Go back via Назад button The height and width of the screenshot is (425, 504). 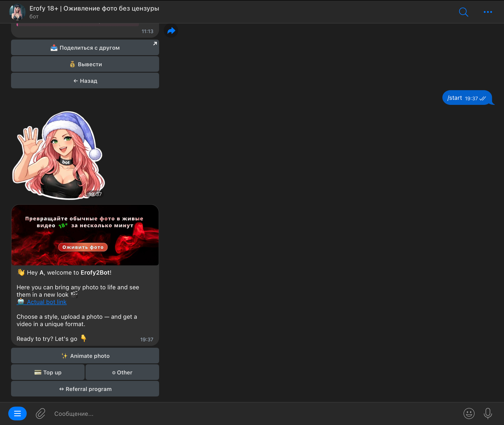click(85, 81)
